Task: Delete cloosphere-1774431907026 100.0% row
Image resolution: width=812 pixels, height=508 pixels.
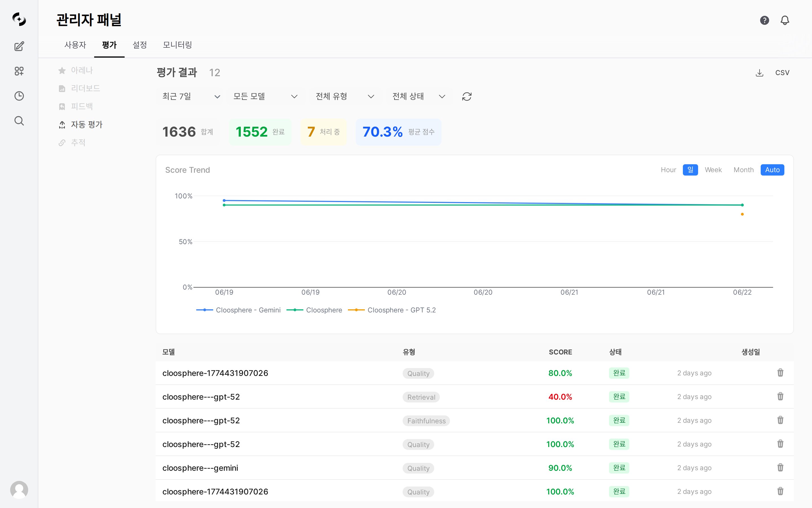Action: [x=780, y=491]
